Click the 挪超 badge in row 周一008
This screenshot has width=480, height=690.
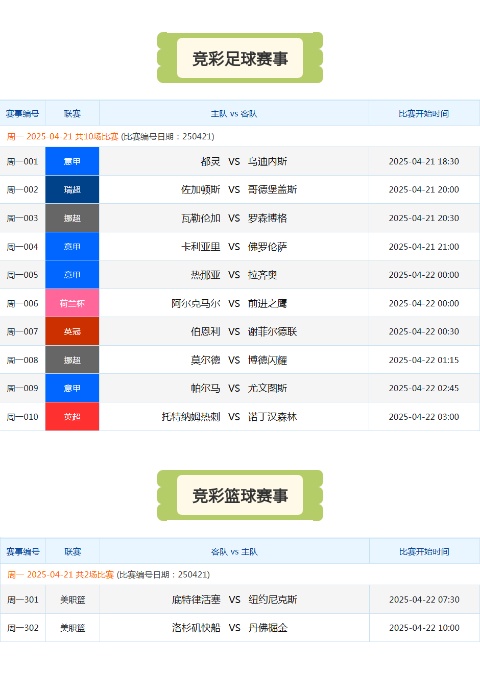[x=72, y=360]
